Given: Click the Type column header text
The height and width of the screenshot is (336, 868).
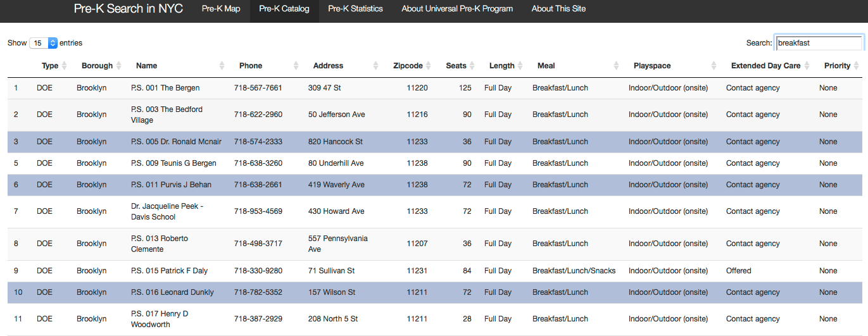Looking at the screenshot, I should click(x=50, y=66).
